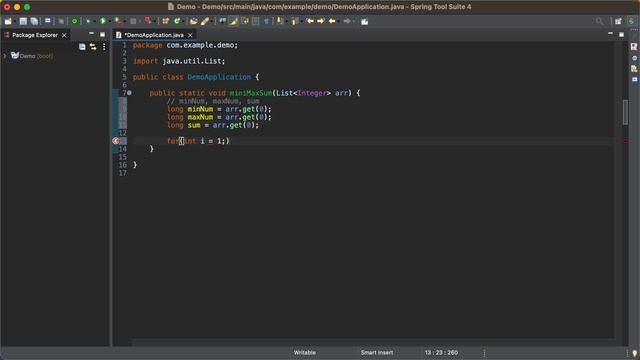Click error marker on line 13
This screenshot has width=640, height=360.
tap(116, 141)
